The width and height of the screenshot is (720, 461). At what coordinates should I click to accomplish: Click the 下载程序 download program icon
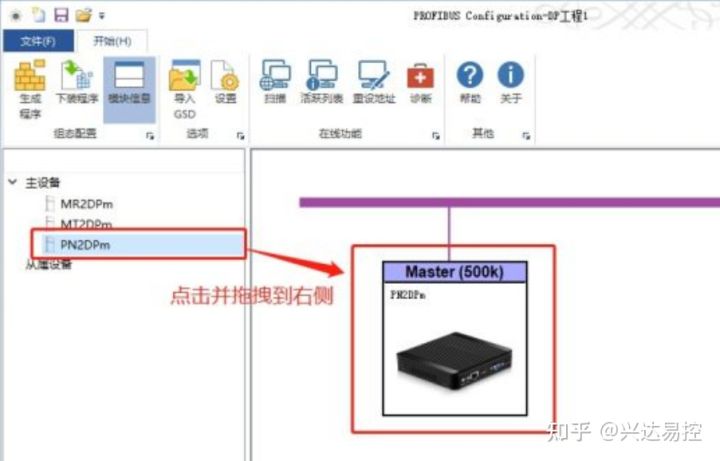coord(77,82)
